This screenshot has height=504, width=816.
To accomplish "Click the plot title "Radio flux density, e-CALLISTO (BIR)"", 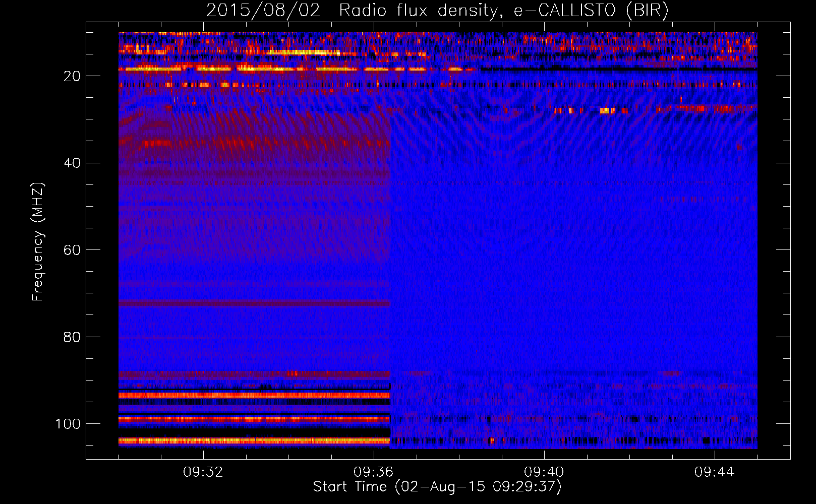I will [503, 11].
